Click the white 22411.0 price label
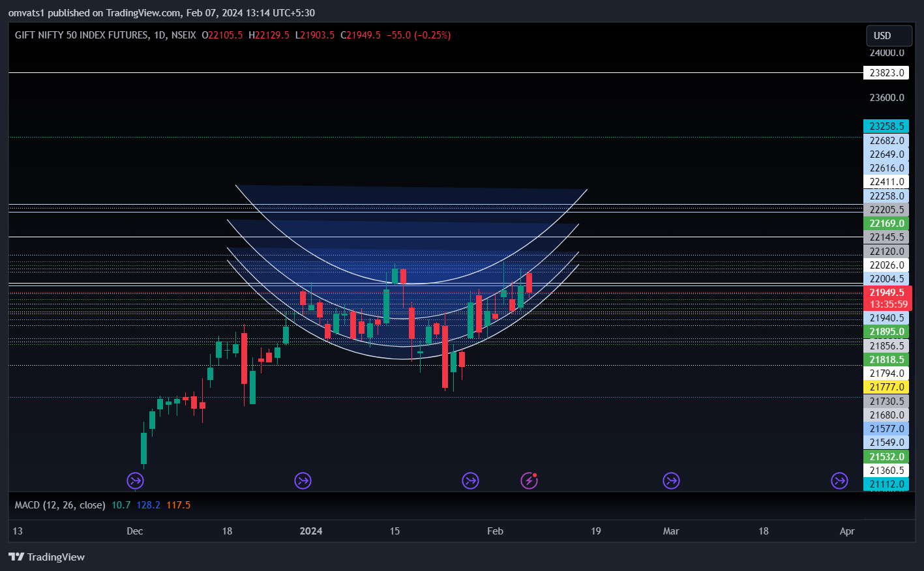 click(x=886, y=182)
